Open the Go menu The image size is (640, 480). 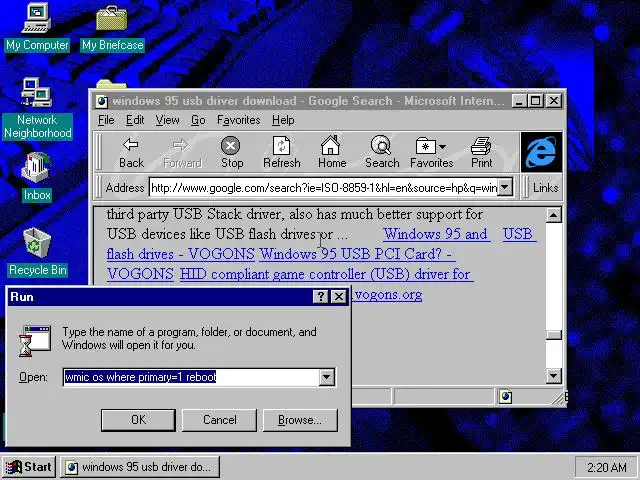pyautogui.click(x=198, y=120)
